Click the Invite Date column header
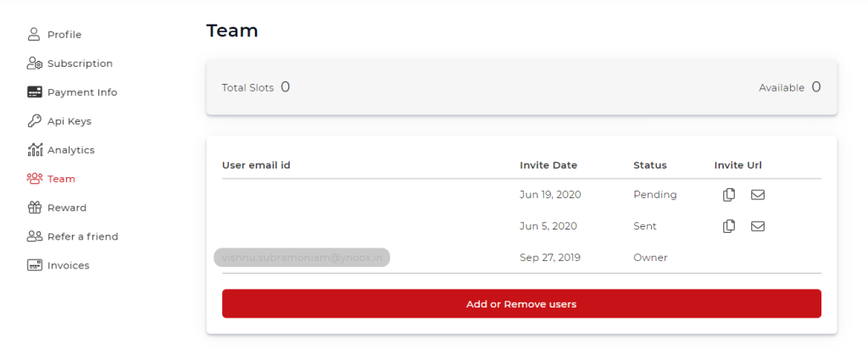Screen dimensions: 868x360 pyautogui.click(x=548, y=165)
